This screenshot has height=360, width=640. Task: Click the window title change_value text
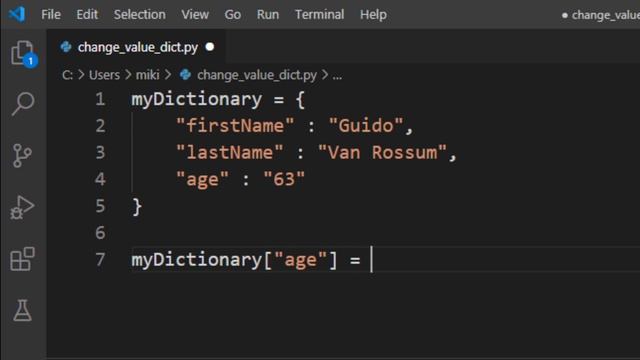click(x=606, y=15)
